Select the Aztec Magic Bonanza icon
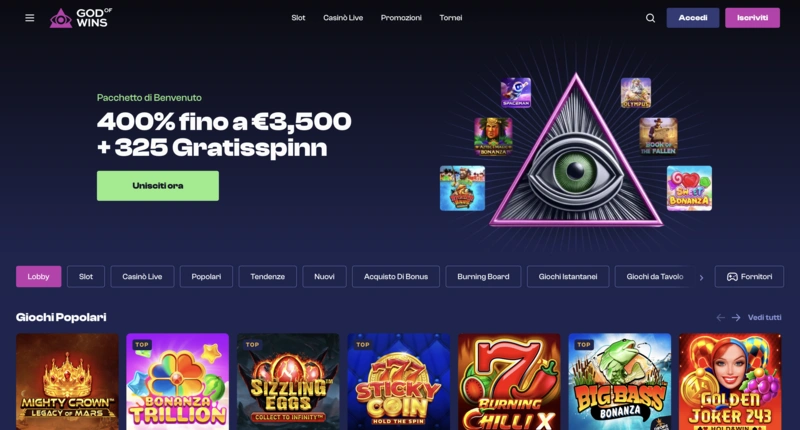Screen dimensions: 800x430 click(493, 136)
